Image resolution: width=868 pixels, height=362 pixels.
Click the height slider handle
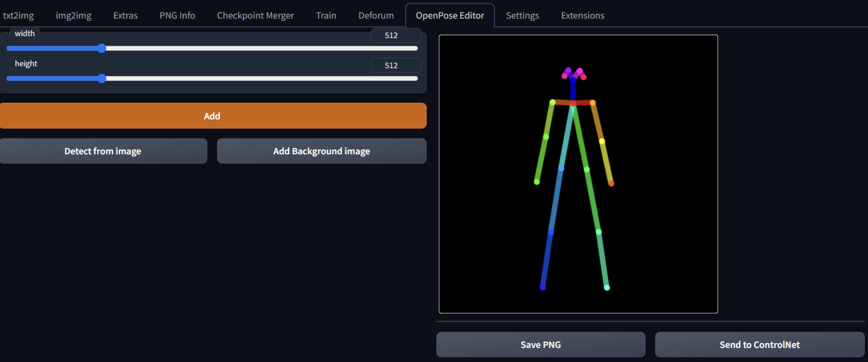[x=102, y=79]
